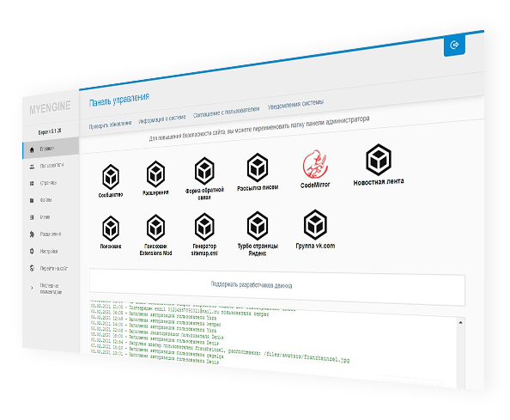
Task: Open the Новостная лента module icon
Action: [x=379, y=160]
